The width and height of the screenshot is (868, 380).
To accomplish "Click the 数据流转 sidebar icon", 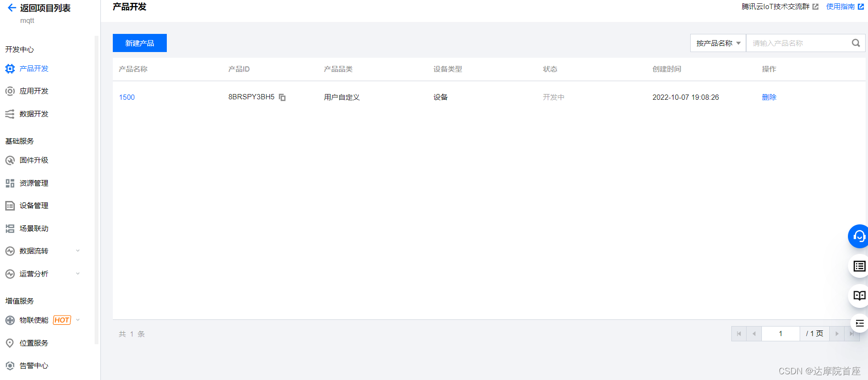I will [x=10, y=251].
